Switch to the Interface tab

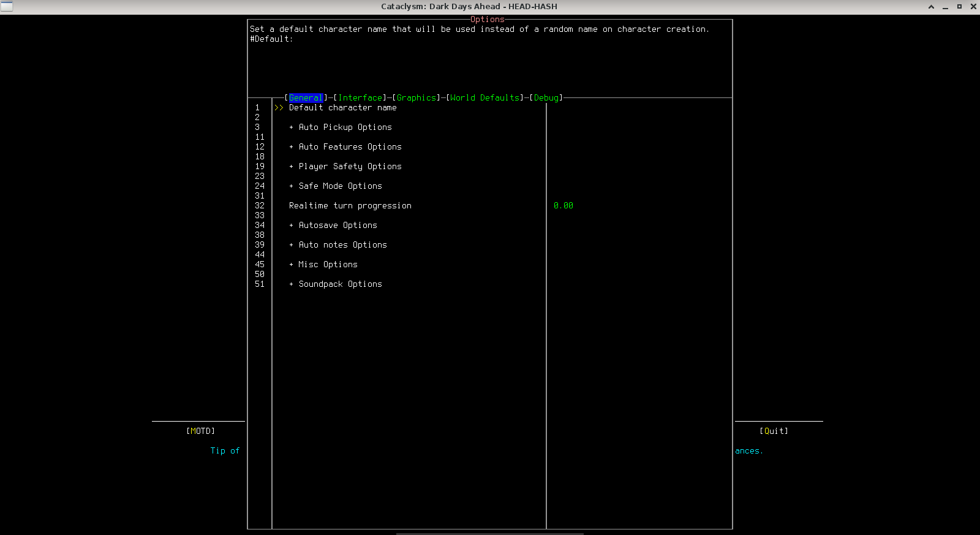point(361,98)
